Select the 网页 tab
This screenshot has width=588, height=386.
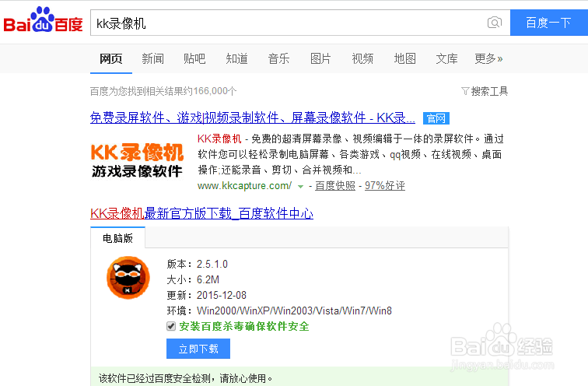[111, 58]
